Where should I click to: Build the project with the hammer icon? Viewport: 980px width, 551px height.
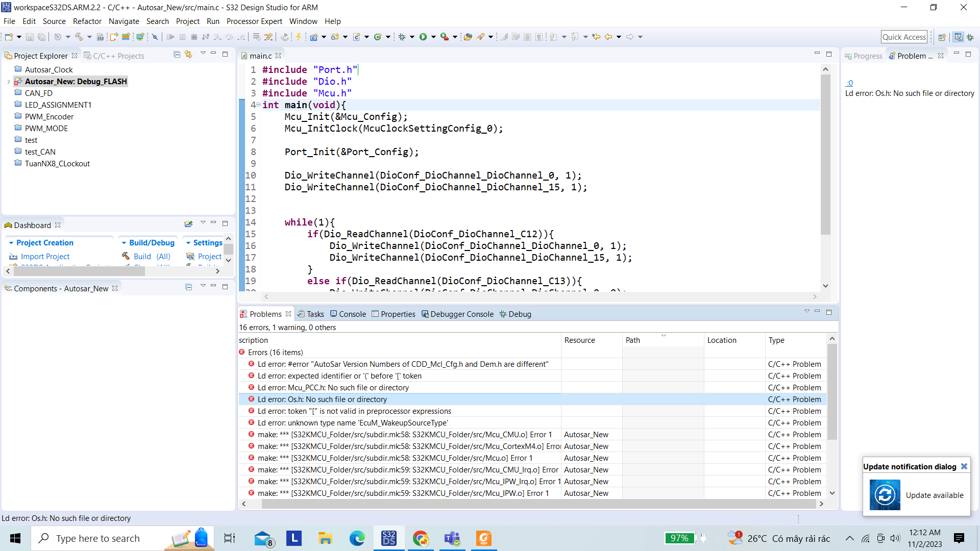pos(79,36)
